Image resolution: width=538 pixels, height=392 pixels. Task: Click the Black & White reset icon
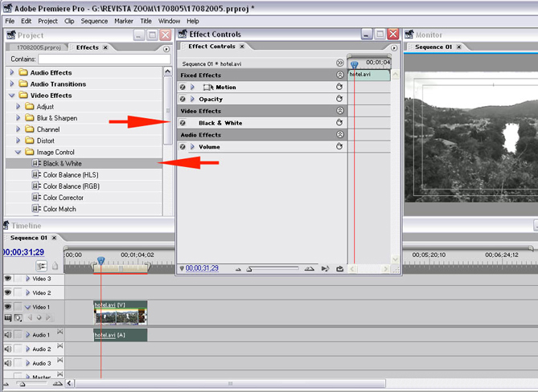[339, 123]
